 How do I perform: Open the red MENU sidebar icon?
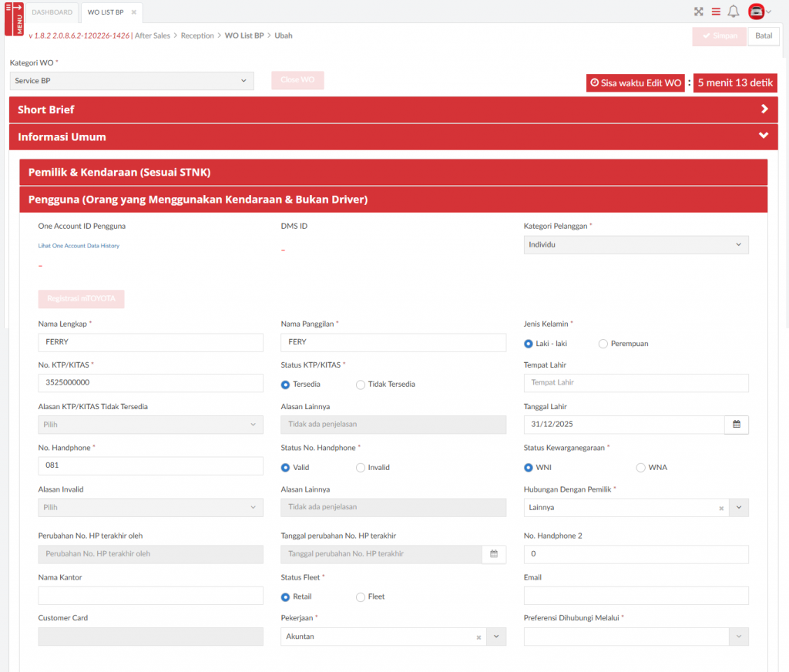14,18
